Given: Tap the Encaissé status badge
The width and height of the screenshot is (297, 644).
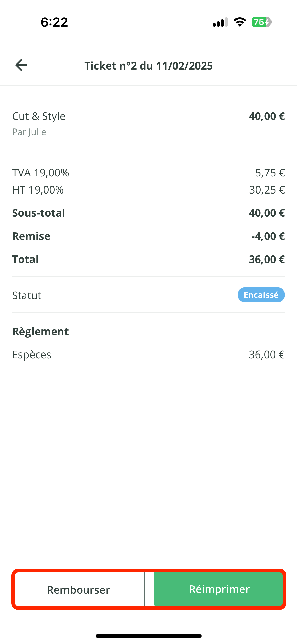Looking at the screenshot, I should (x=261, y=295).
